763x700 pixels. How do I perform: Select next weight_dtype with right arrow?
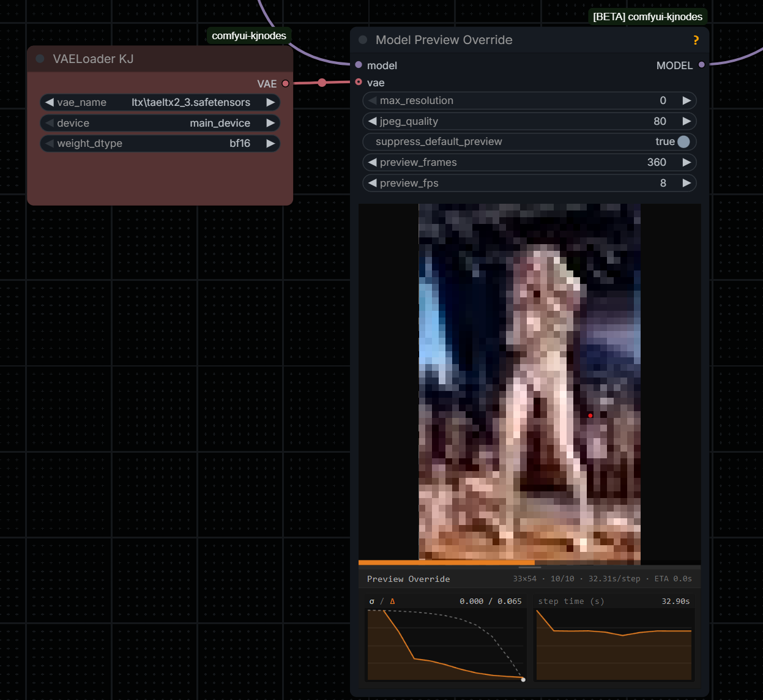click(x=270, y=143)
